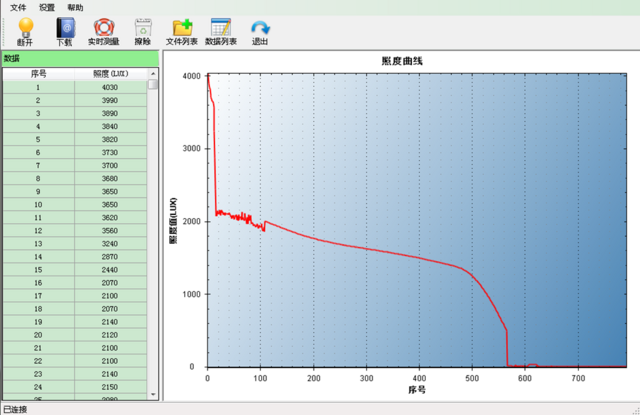Select row 13 with value 3240
640x415 pixels.
click(x=75, y=243)
